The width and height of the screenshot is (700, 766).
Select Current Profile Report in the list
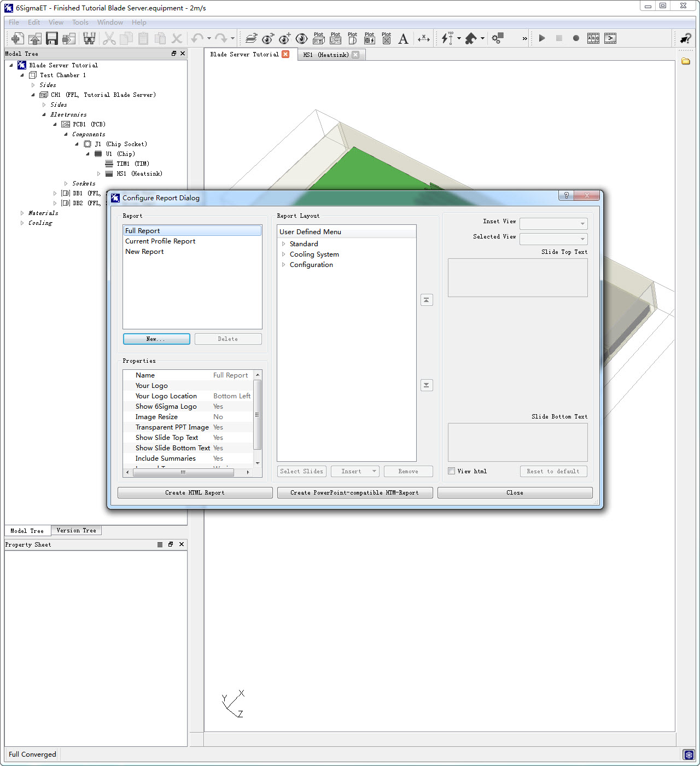click(160, 241)
